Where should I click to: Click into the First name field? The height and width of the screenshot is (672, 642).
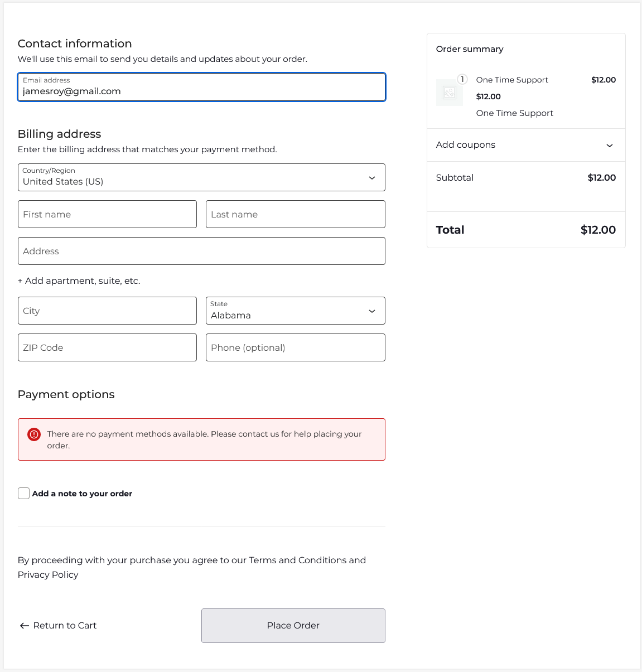click(x=107, y=214)
